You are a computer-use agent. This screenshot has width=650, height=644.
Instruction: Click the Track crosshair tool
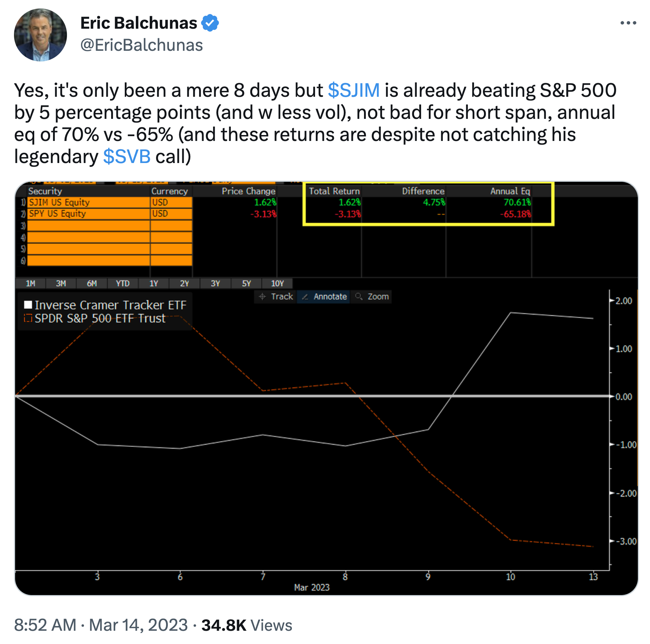276,297
